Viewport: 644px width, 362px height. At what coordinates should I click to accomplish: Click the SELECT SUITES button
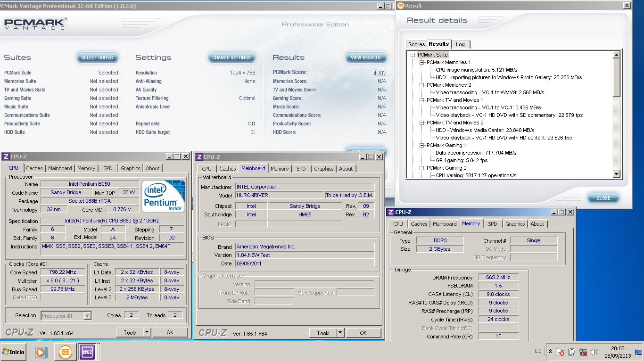[x=97, y=58]
